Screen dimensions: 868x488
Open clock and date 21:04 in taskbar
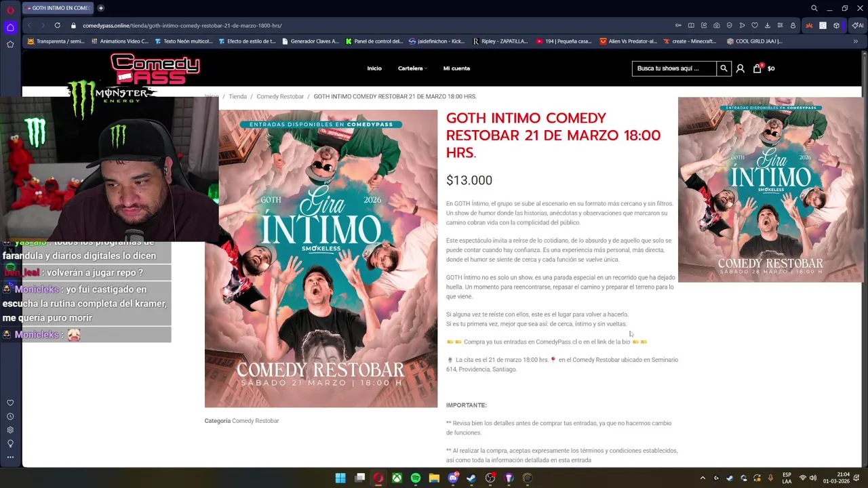[836, 478]
